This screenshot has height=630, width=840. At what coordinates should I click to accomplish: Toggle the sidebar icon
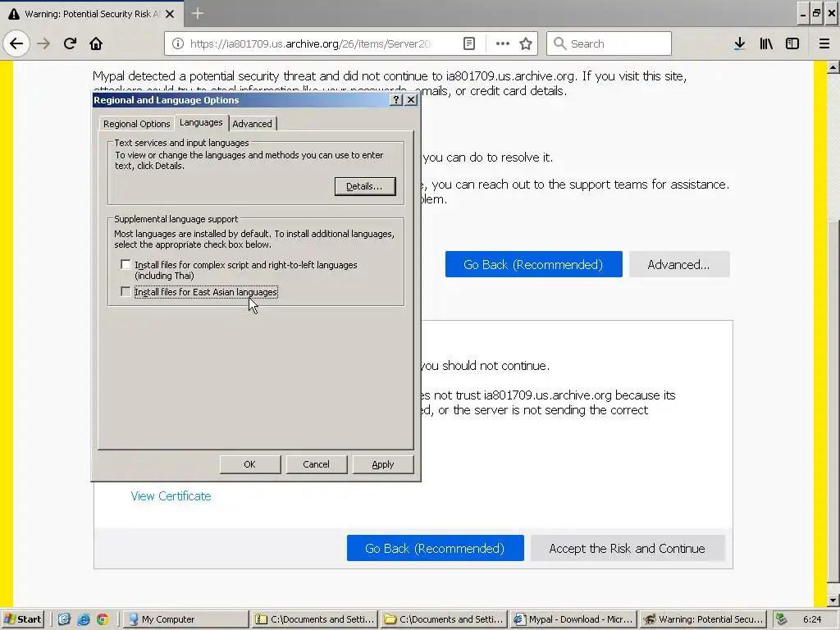[x=792, y=43]
